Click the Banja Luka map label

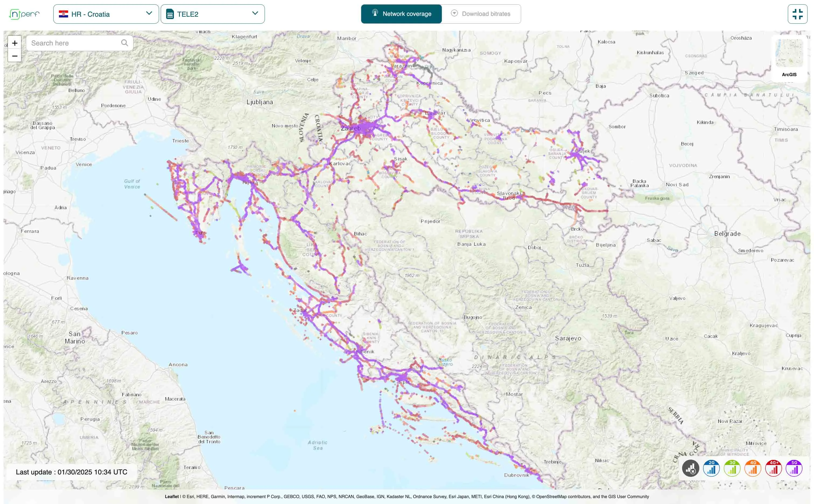point(471,244)
